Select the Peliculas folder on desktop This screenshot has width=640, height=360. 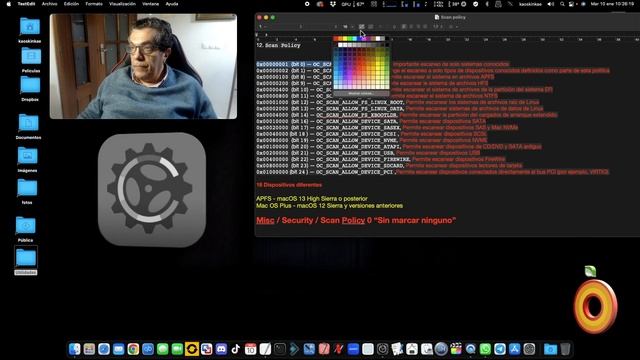tap(31, 56)
